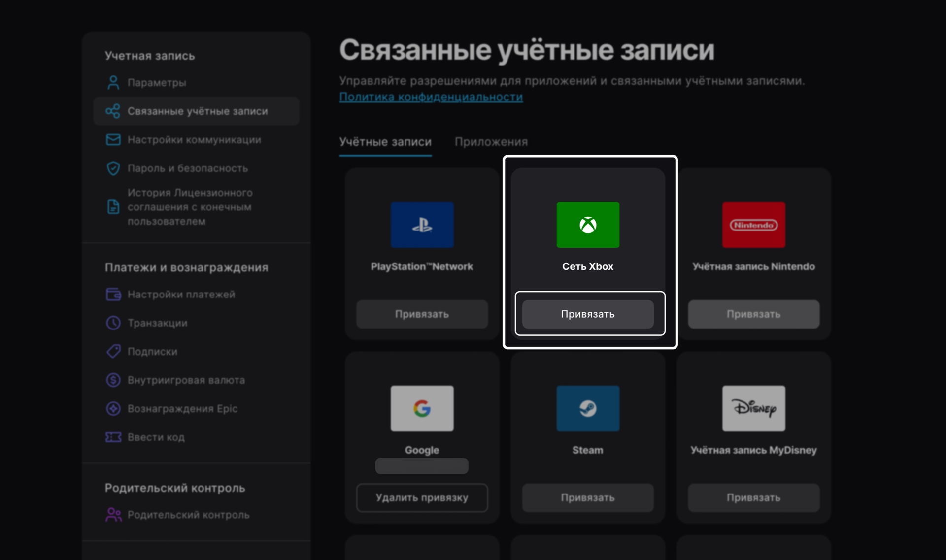This screenshot has width=946, height=560.
Task: Select the Вознаграждения Epic icon
Action: [114, 409]
